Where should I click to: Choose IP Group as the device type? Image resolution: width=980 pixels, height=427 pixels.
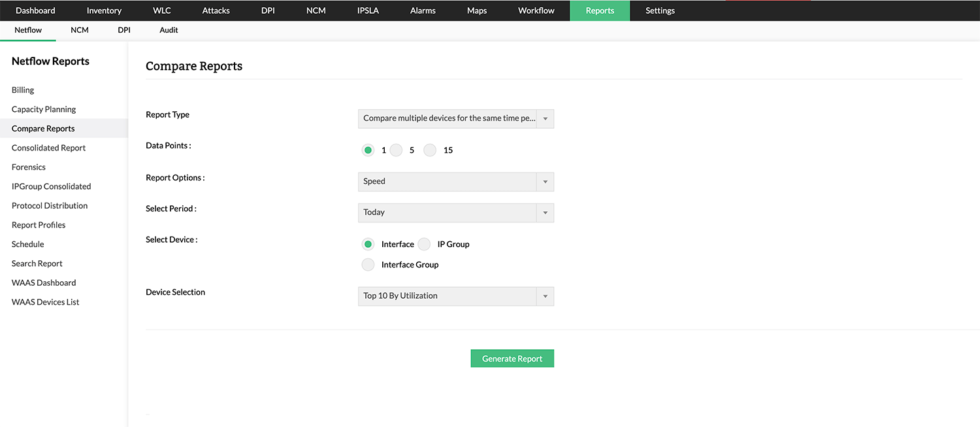[425, 244]
